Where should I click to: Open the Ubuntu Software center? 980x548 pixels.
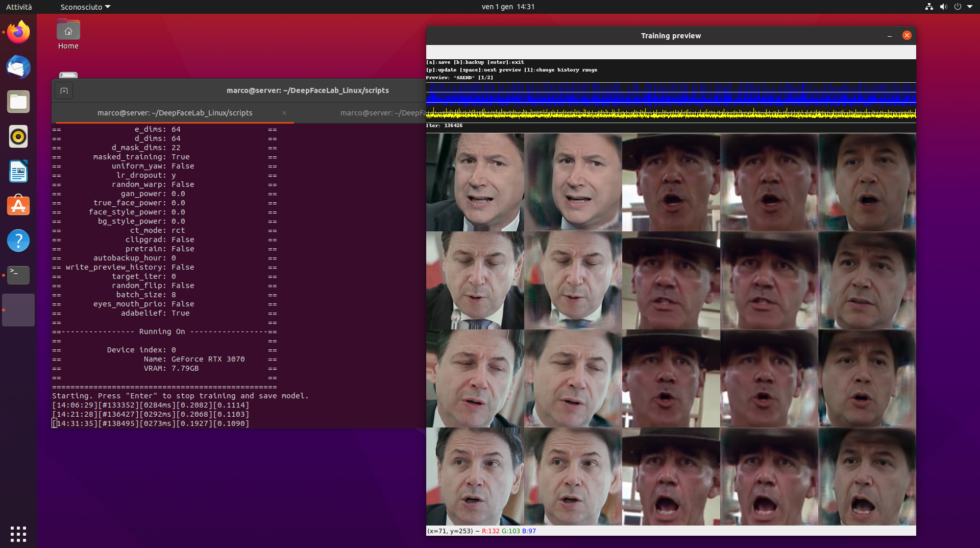pyautogui.click(x=18, y=205)
